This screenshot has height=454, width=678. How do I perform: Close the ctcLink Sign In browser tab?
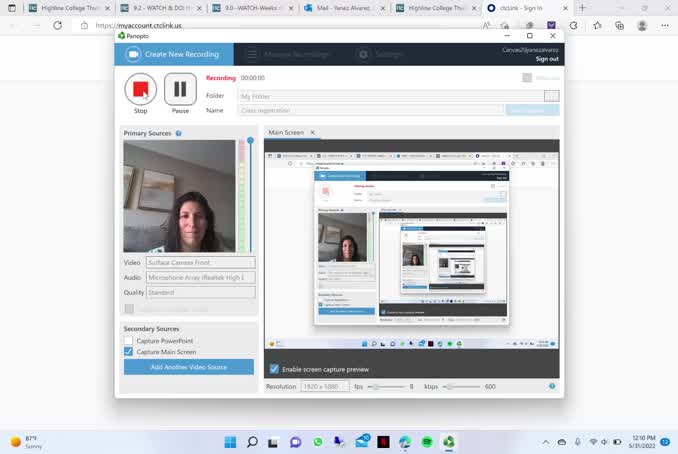coord(565,8)
